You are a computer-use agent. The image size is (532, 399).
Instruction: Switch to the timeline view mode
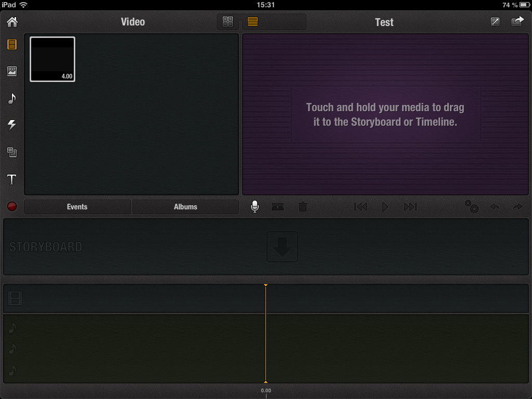point(253,22)
